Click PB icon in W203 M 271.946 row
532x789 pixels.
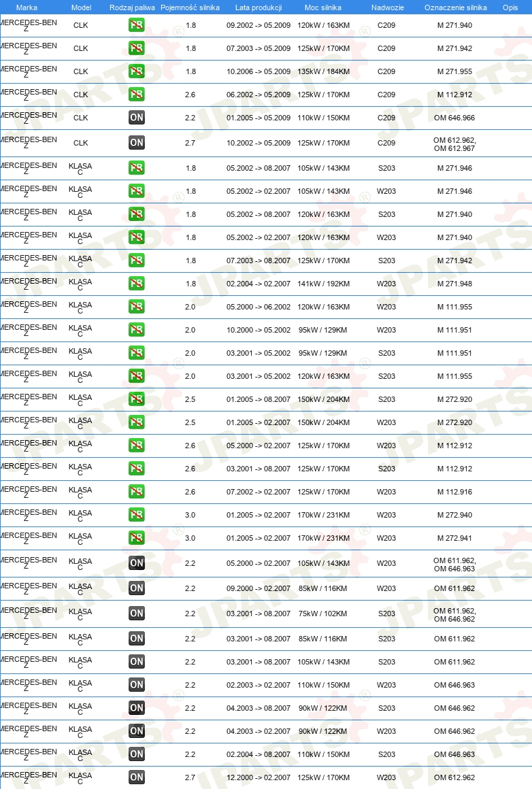coord(136,191)
